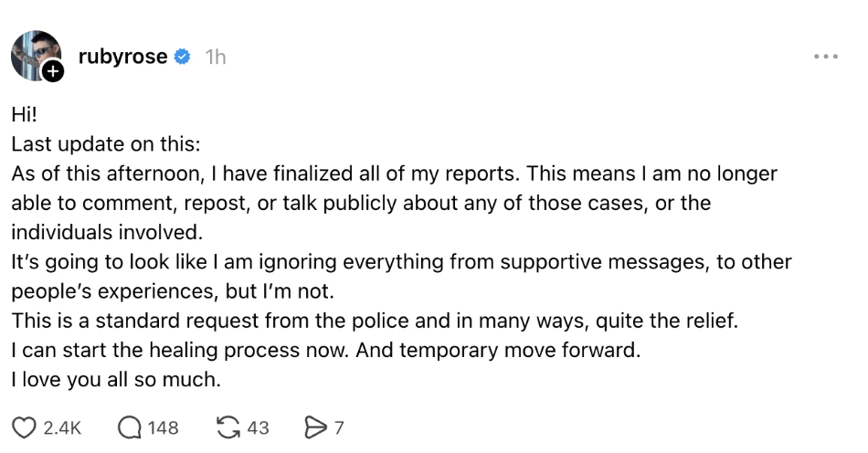The image size is (868, 453).
Task: Share the post with the paper plane icon
Action: pyautogui.click(x=315, y=427)
